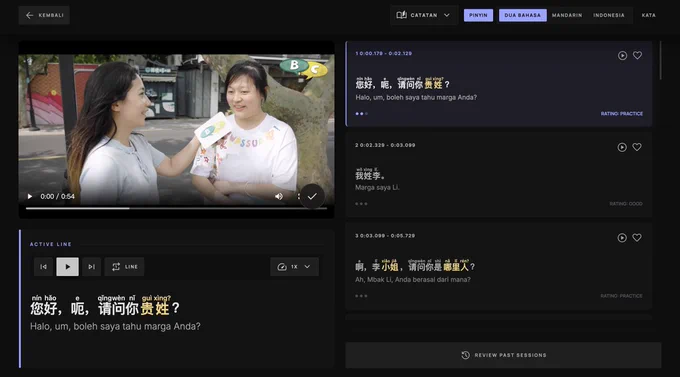
Task: Click Rating: Practice label on line 3
Action: pyautogui.click(x=621, y=296)
